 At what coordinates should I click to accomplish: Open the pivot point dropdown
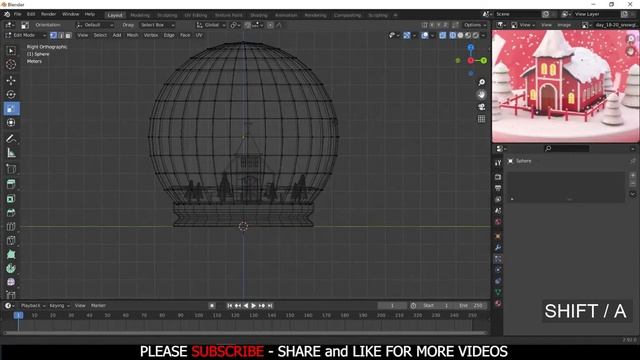[235, 25]
